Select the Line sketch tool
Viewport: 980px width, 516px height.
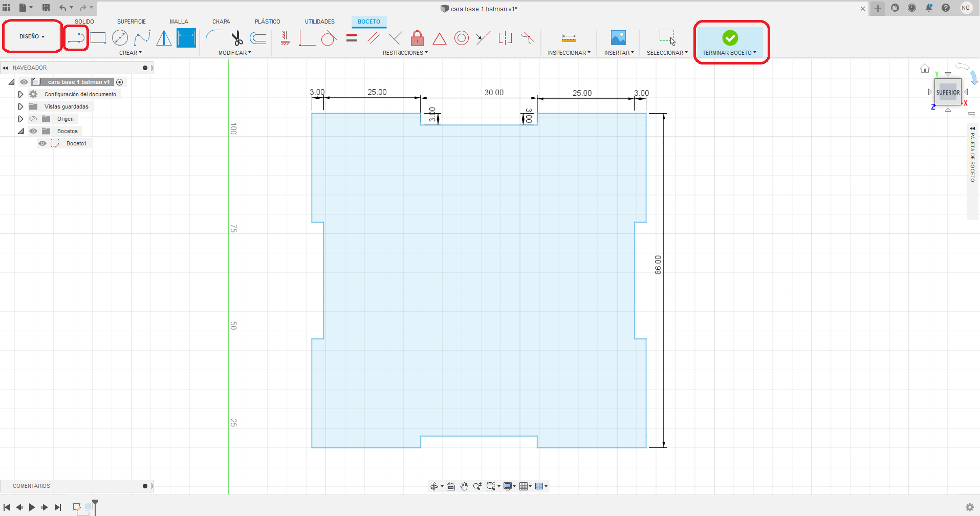coord(76,38)
